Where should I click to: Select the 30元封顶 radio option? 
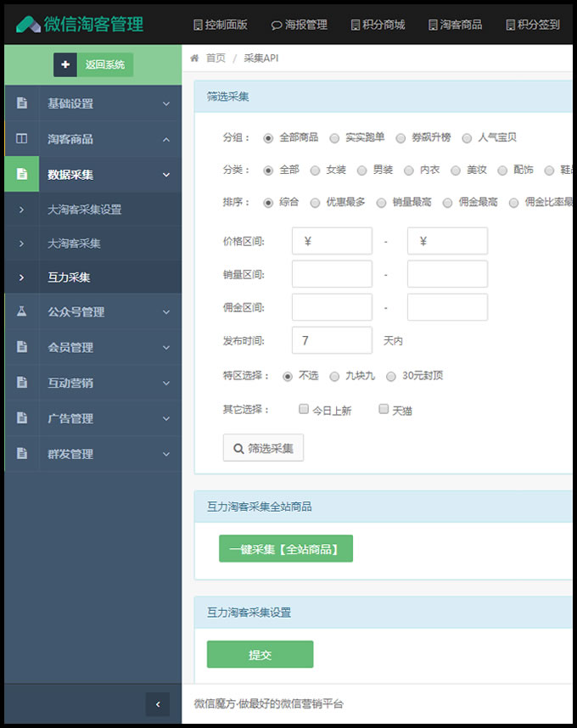(391, 377)
